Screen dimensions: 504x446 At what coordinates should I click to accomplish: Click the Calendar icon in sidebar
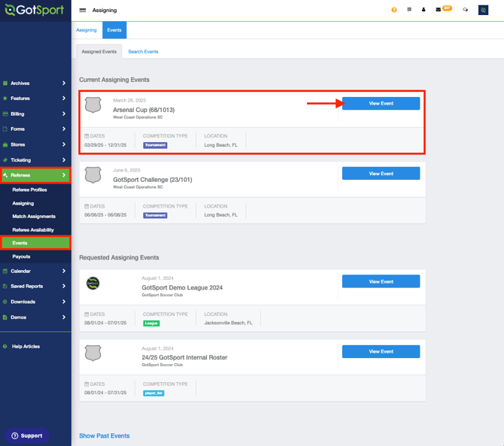5,271
